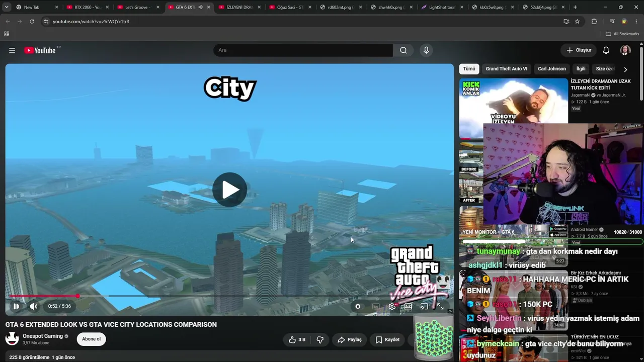This screenshot has height=362, width=644.
Task: Seek using the red video progress bar
Action: click(x=229, y=296)
